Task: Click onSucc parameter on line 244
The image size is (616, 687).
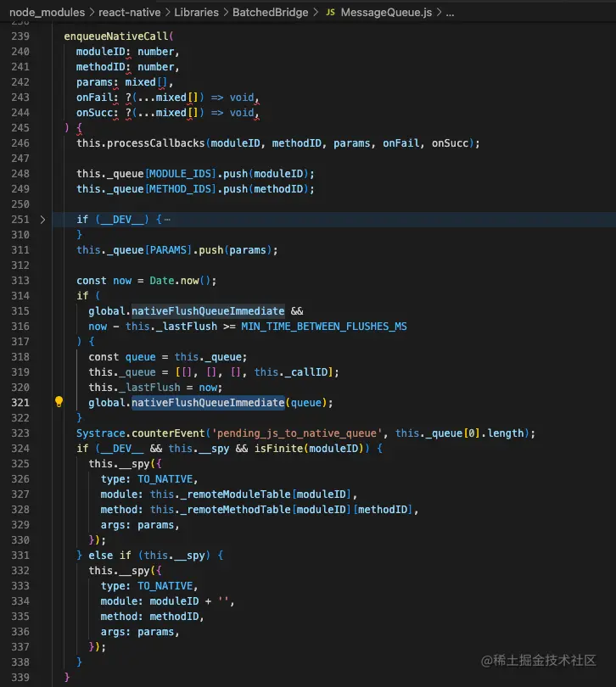Action: point(95,113)
